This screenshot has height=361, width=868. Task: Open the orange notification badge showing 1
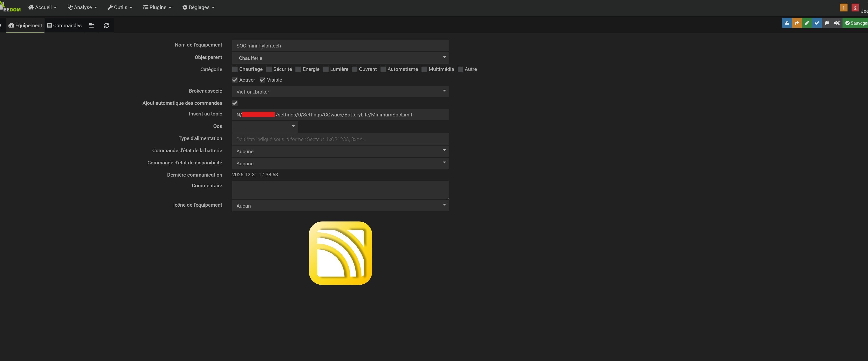coord(843,7)
